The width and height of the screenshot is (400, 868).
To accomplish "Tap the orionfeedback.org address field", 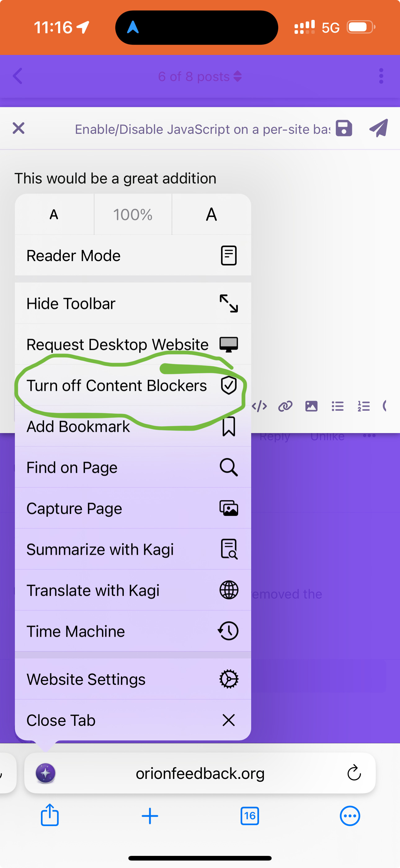I will pos(200,773).
